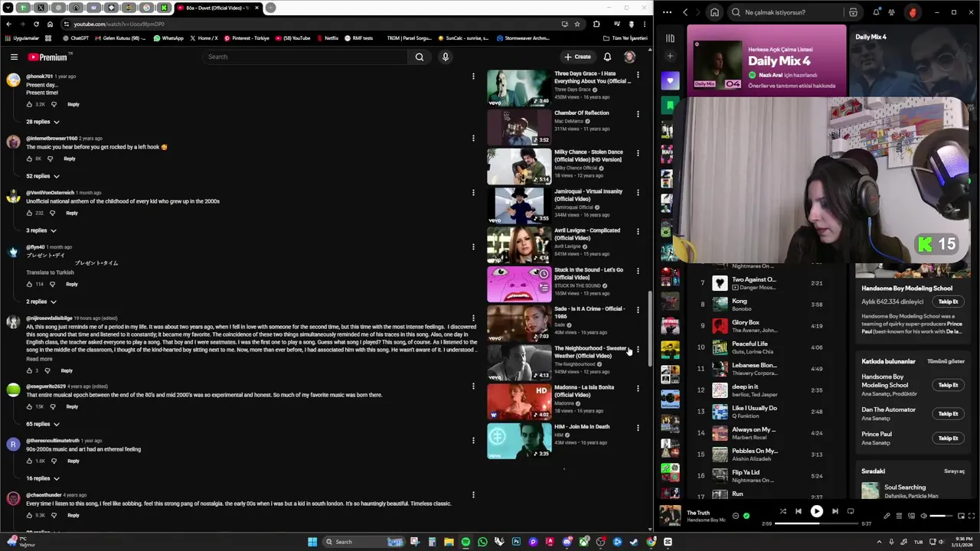Open YouTube notifications bell

click(607, 57)
